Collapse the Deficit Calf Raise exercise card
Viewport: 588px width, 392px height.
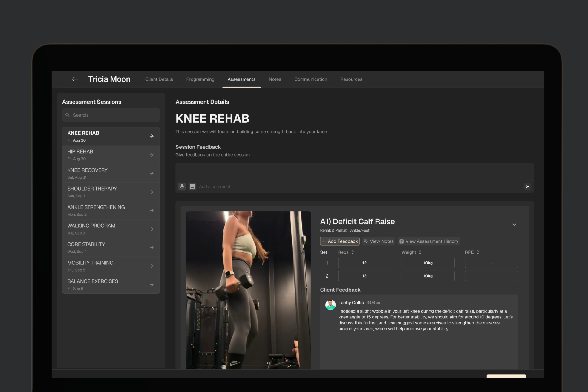(514, 225)
